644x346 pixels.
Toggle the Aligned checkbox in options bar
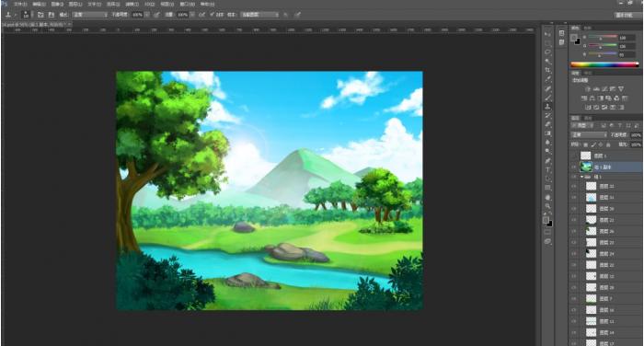[x=212, y=15]
